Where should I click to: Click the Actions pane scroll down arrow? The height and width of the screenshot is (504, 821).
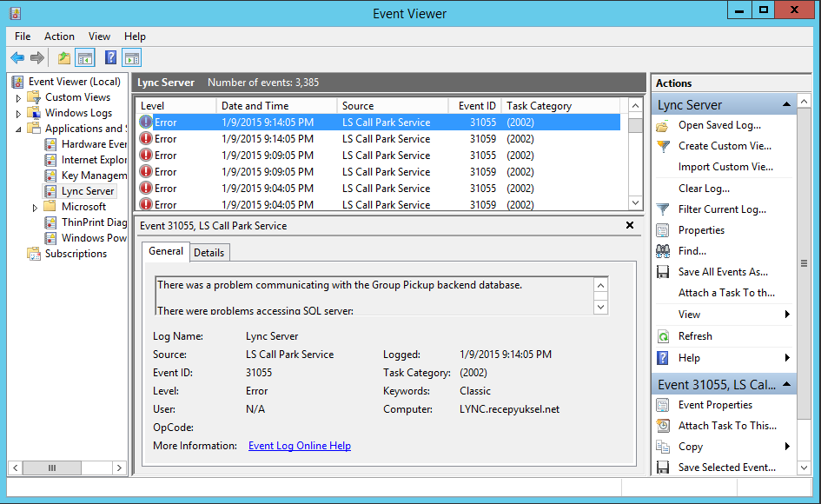(804, 468)
